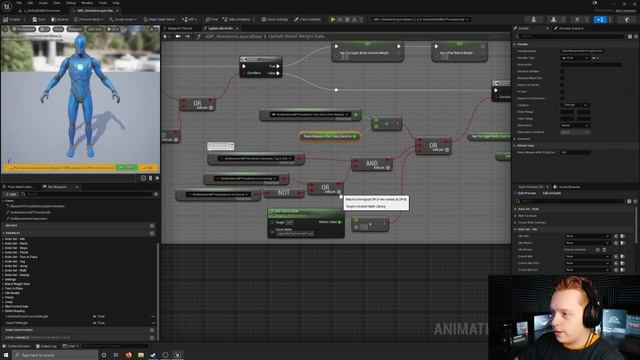Open the Perspective view mode menu

point(24,29)
